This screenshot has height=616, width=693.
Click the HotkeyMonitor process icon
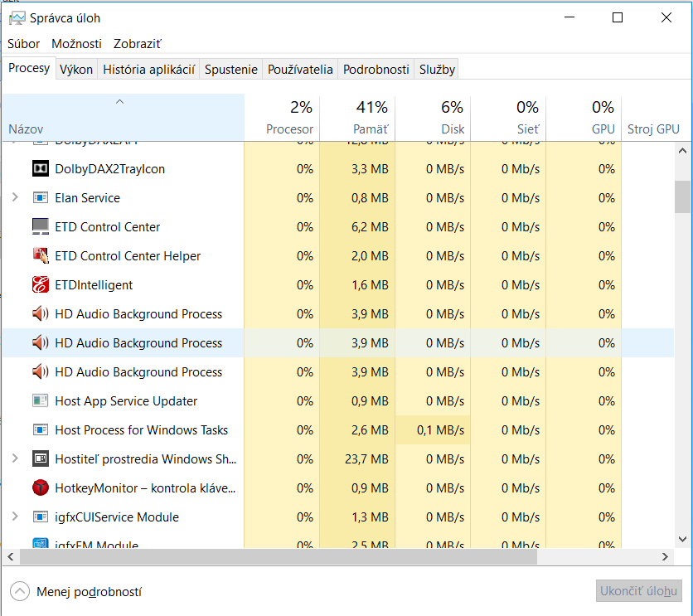click(x=40, y=488)
